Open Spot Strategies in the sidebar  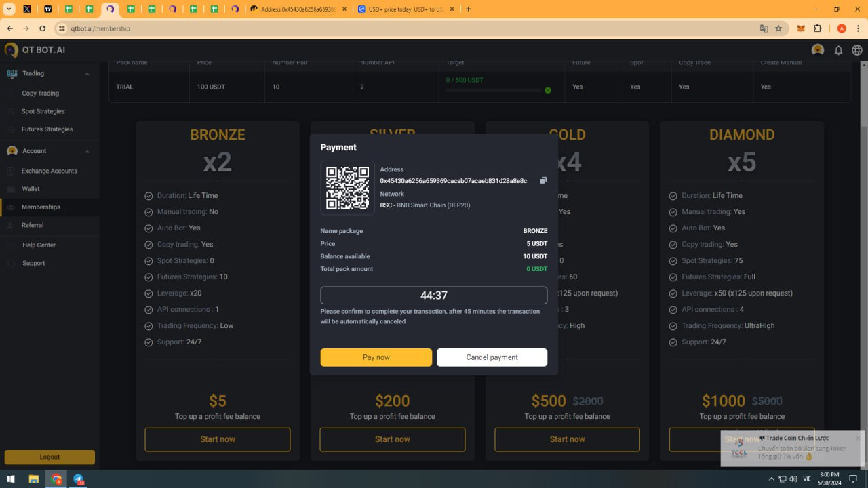coord(43,111)
